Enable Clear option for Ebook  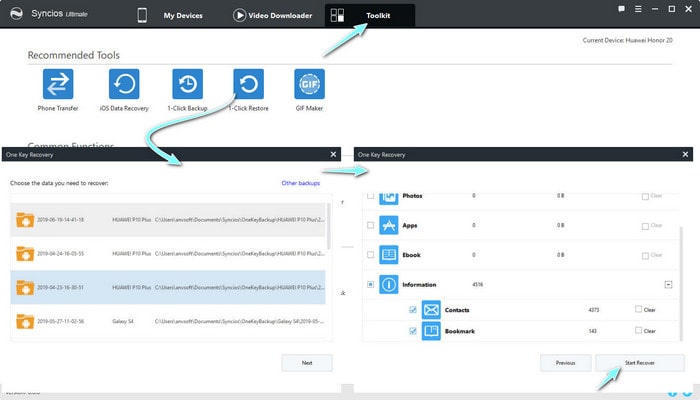click(x=646, y=256)
